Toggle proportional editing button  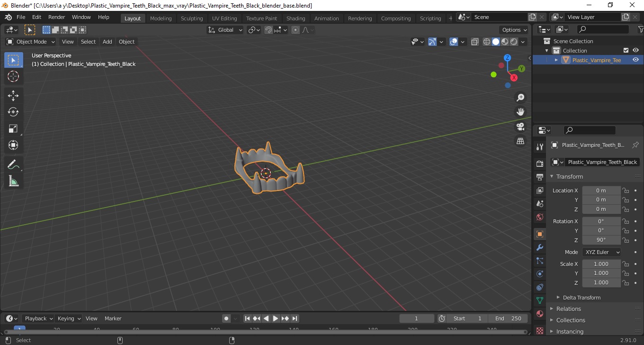coord(295,30)
